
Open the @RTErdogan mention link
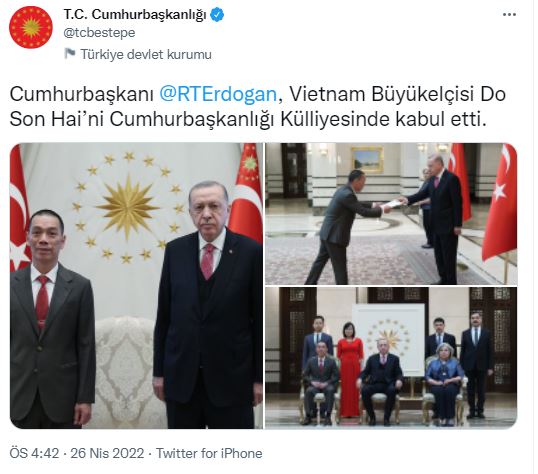(218, 94)
